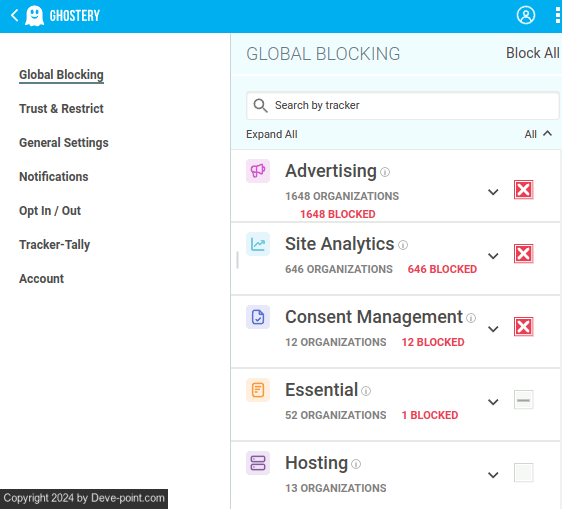
Task: Click the Consent Management document icon
Action: click(x=258, y=317)
